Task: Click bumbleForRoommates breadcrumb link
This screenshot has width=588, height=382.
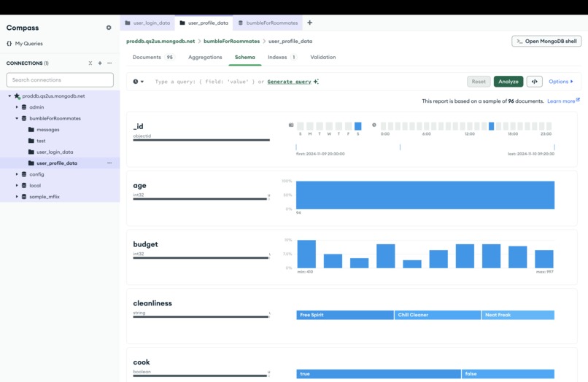Action: (x=231, y=42)
